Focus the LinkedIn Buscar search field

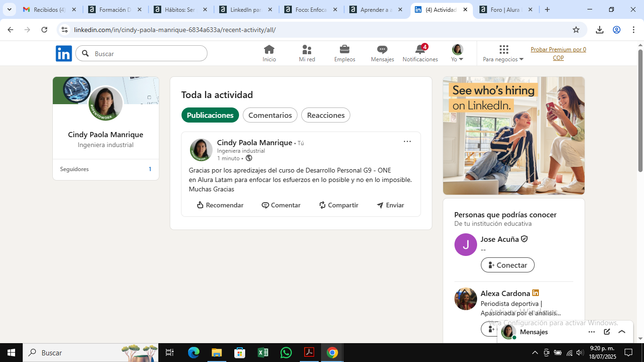pyautogui.click(x=141, y=53)
